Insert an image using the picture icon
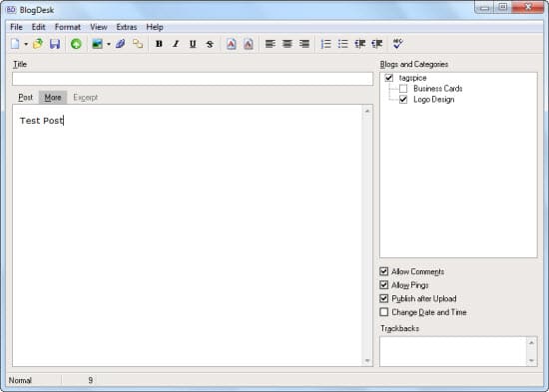The width and height of the screenshot is (549, 392). pos(98,44)
